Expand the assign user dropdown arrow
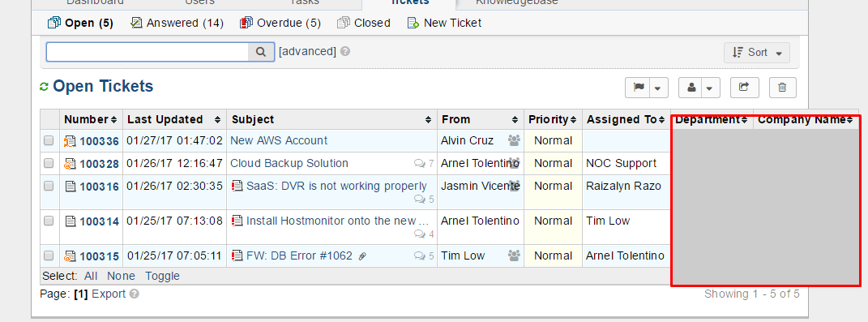868x322 pixels. click(710, 88)
